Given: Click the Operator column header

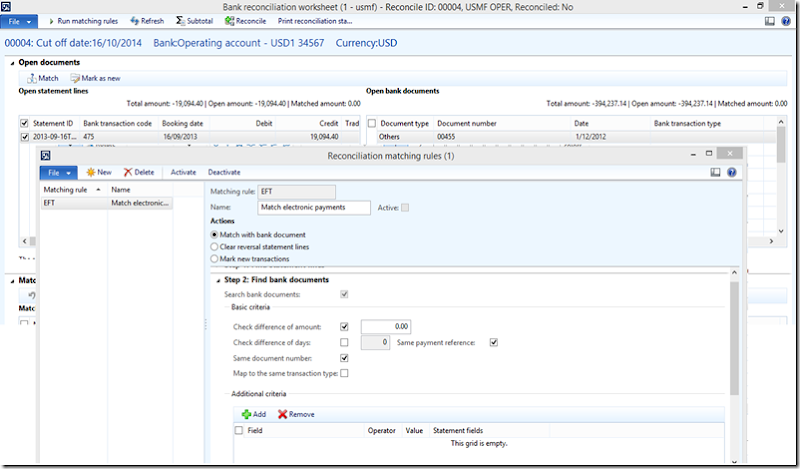Looking at the screenshot, I should coord(382,430).
